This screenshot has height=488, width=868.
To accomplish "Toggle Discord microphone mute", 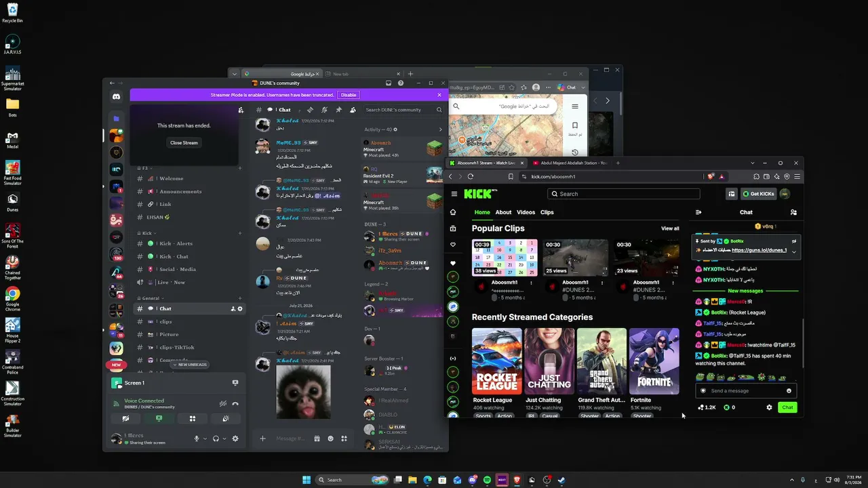I will (197, 439).
